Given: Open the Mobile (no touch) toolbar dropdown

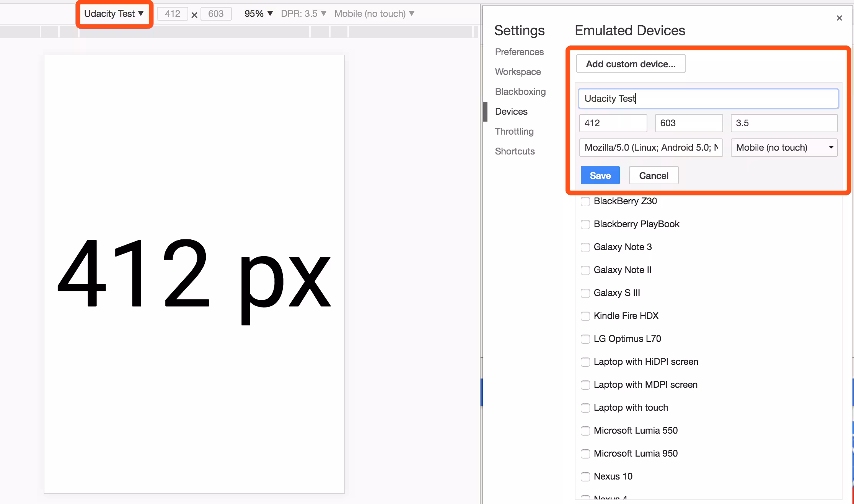Looking at the screenshot, I should [x=374, y=14].
